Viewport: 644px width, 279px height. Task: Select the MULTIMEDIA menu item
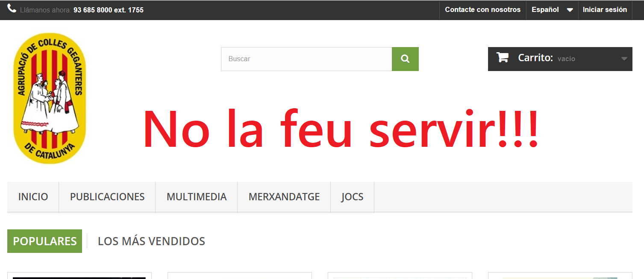pos(197,197)
